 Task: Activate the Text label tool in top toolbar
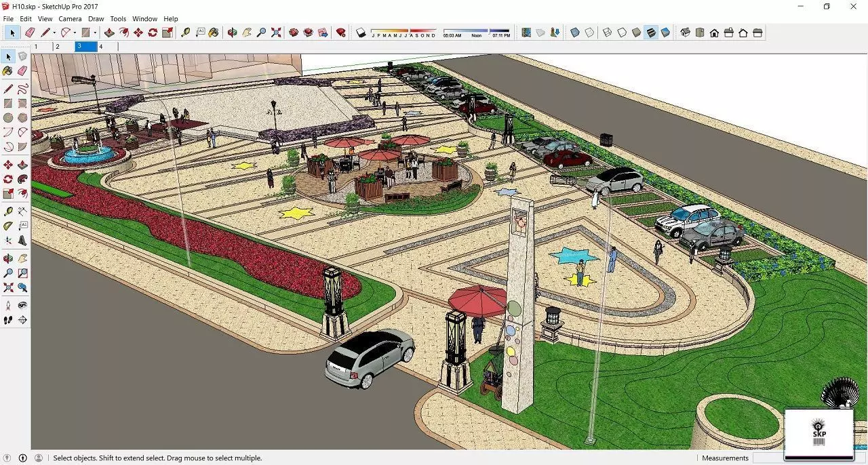[x=200, y=33]
